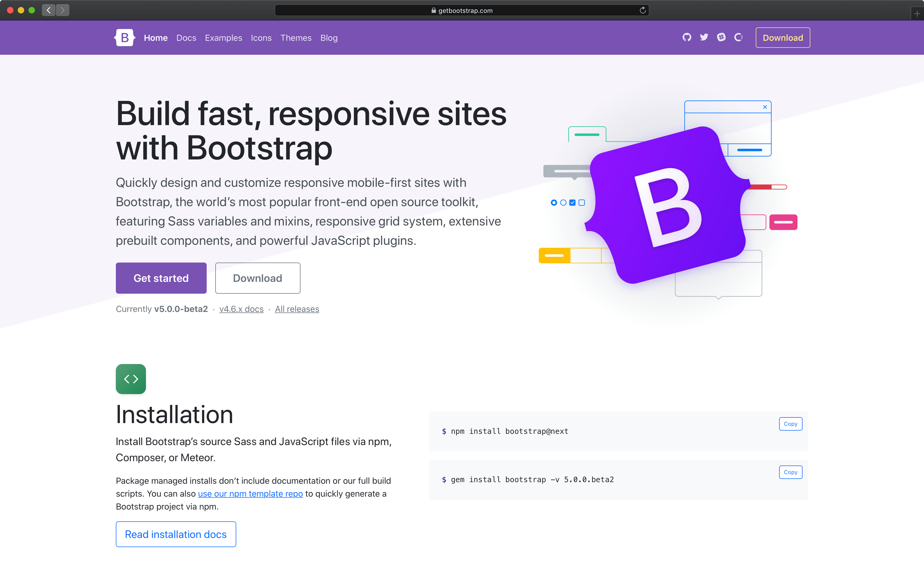Click the browser address bar input

tap(462, 9)
